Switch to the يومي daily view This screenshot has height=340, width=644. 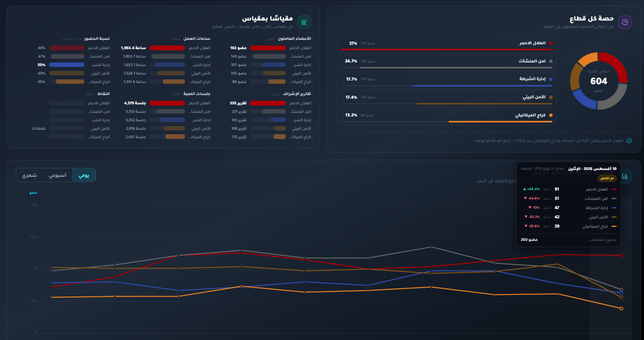click(84, 175)
